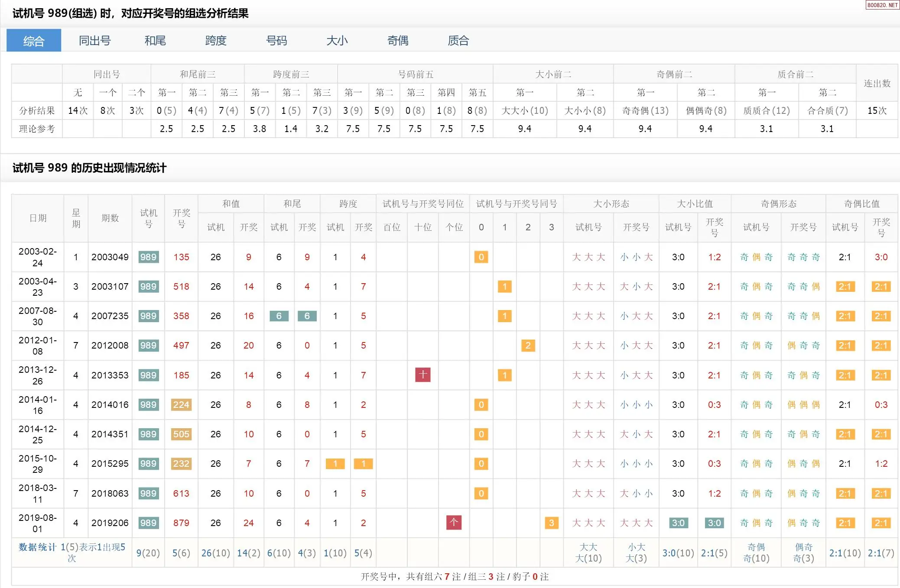This screenshot has height=588, width=900.
Task: Click orange badge 3 in 2019206 row
Action: click(x=551, y=523)
